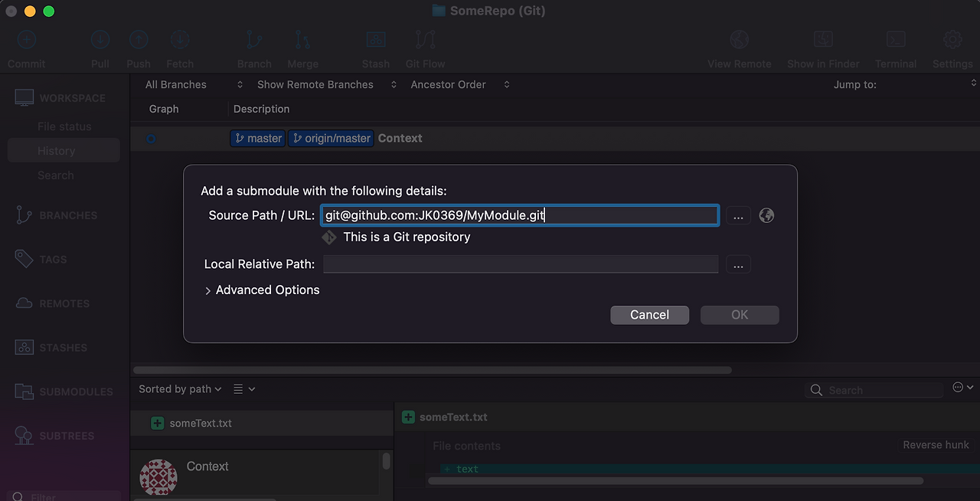Open the globe icon beside Source URL
This screenshot has width=980, height=501.
[766, 215]
